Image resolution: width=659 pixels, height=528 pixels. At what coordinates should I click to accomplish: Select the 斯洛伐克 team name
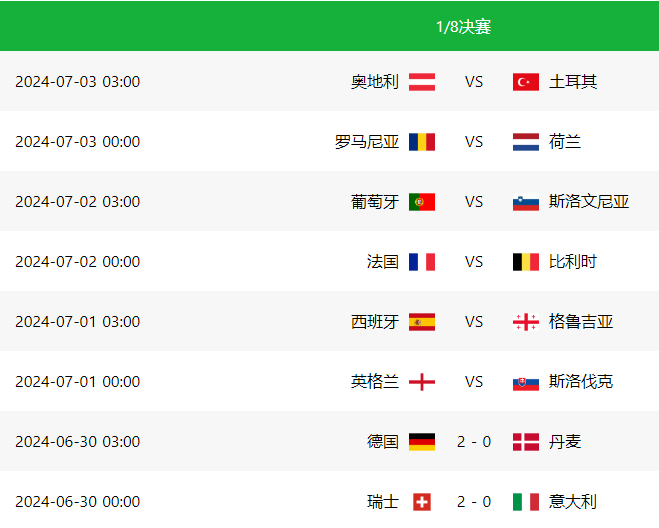tap(581, 382)
